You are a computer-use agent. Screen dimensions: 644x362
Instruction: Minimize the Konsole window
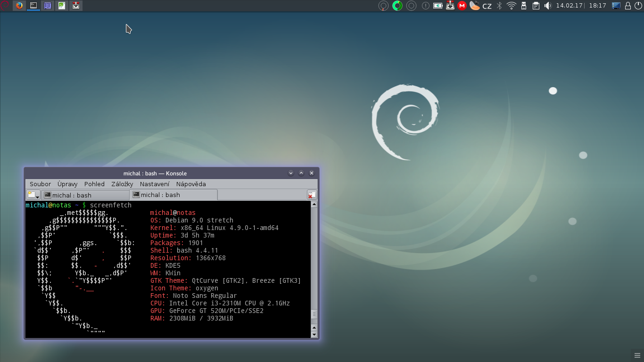tap(291, 173)
